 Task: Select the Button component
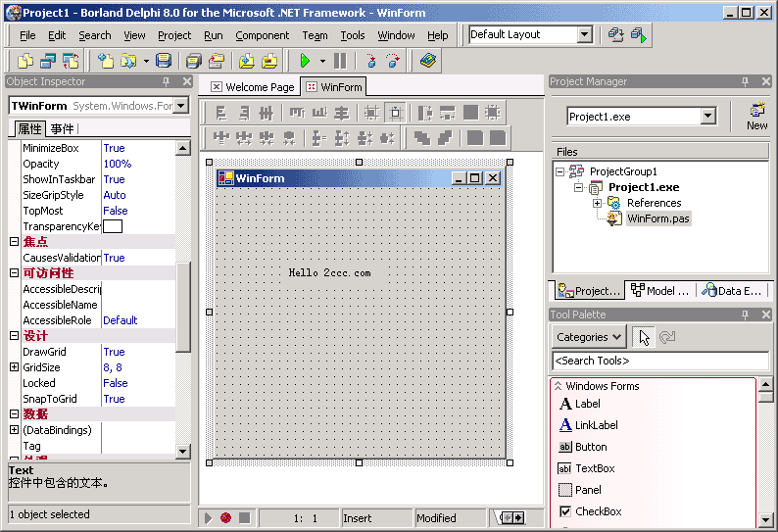click(x=583, y=447)
